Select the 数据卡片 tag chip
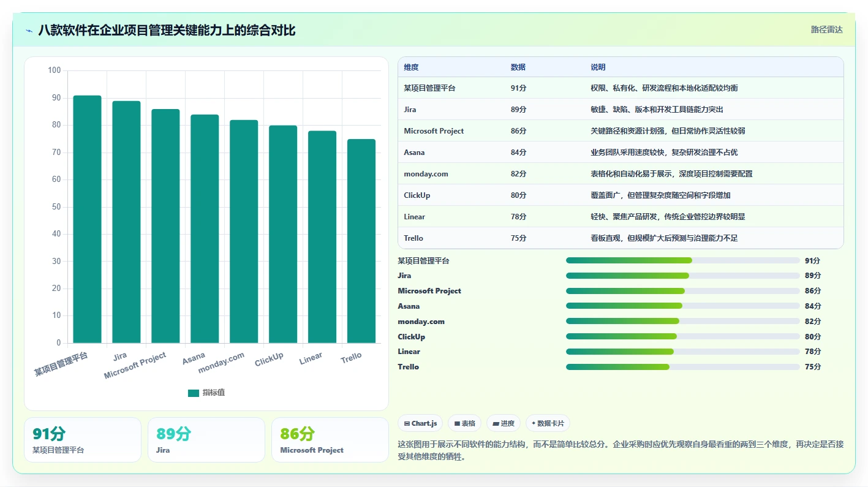The width and height of the screenshot is (868, 487). (548, 423)
